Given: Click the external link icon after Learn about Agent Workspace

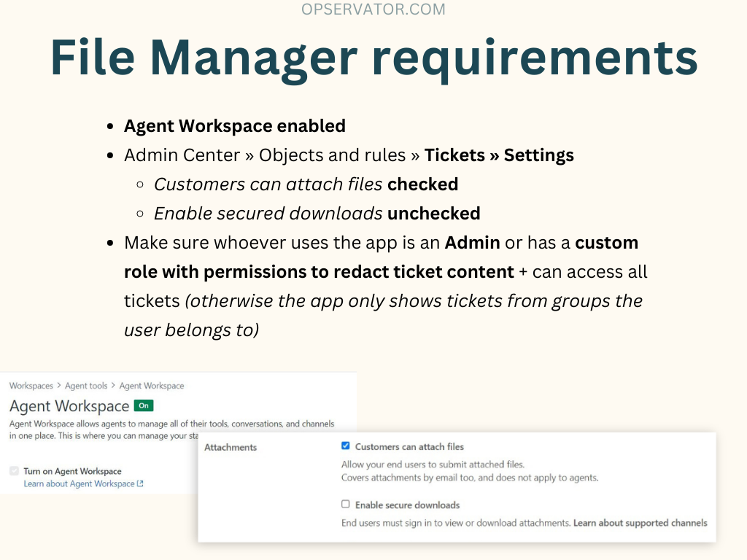Looking at the screenshot, I should [140, 484].
